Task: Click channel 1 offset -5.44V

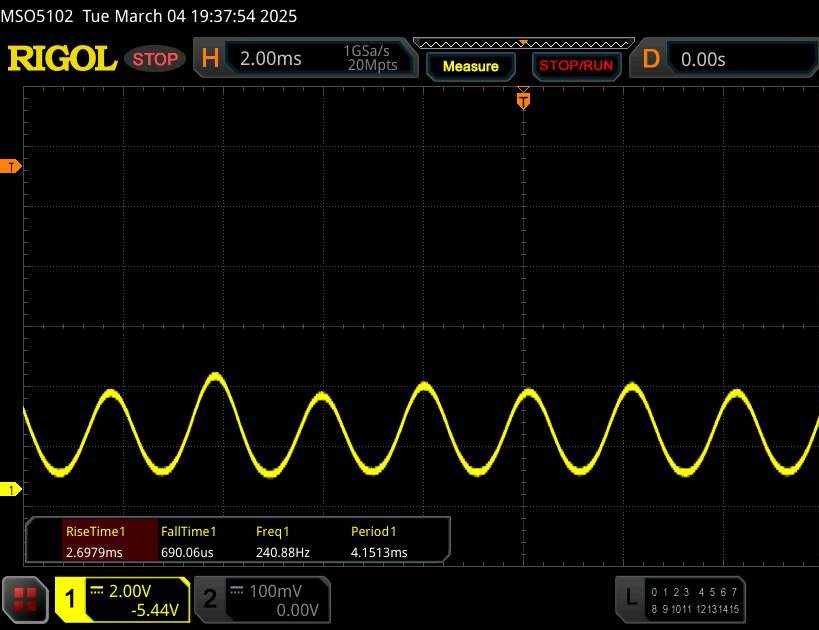Action: [x=155, y=610]
